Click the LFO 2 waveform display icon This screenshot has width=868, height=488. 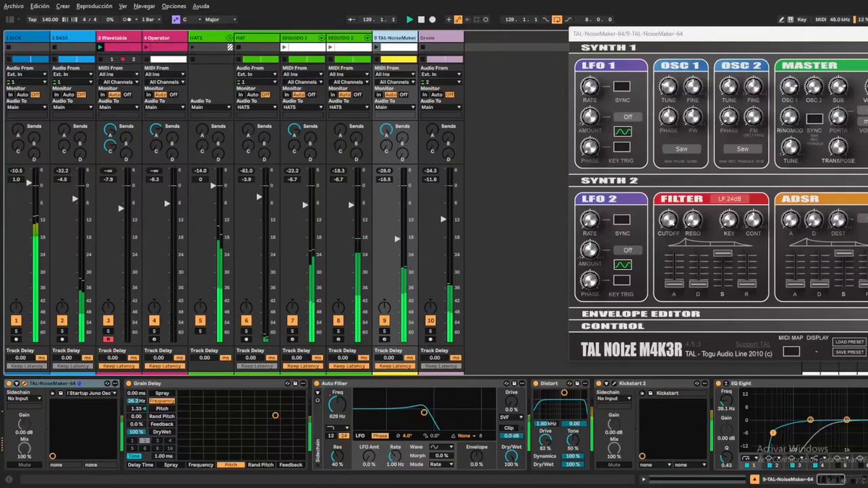coord(622,265)
